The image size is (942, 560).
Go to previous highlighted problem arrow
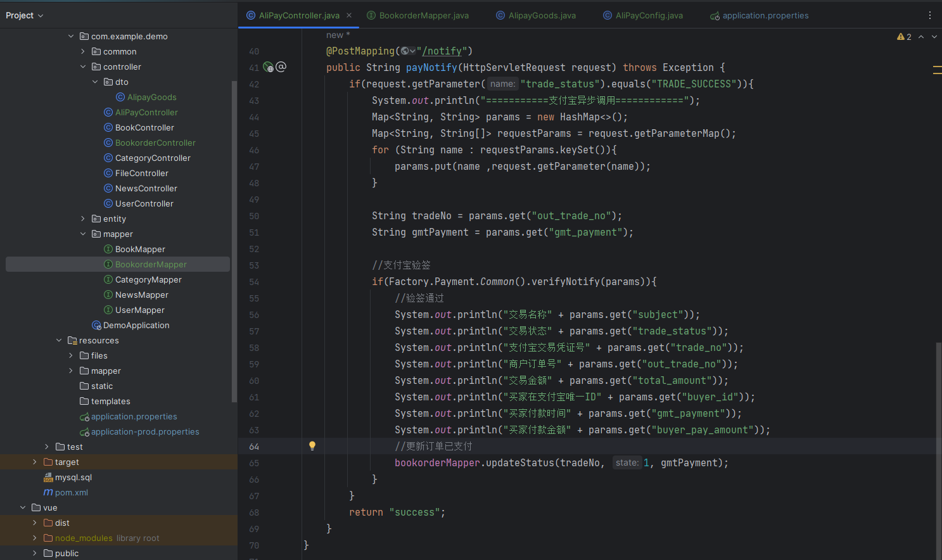[x=921, y=37]
